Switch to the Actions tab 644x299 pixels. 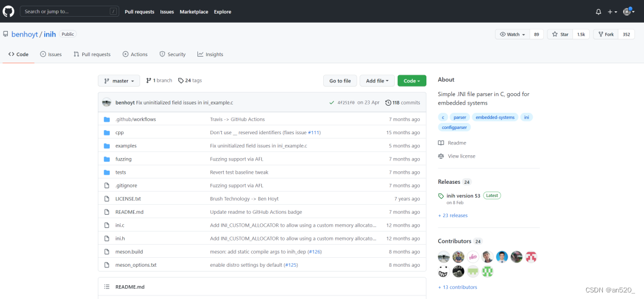135,54
